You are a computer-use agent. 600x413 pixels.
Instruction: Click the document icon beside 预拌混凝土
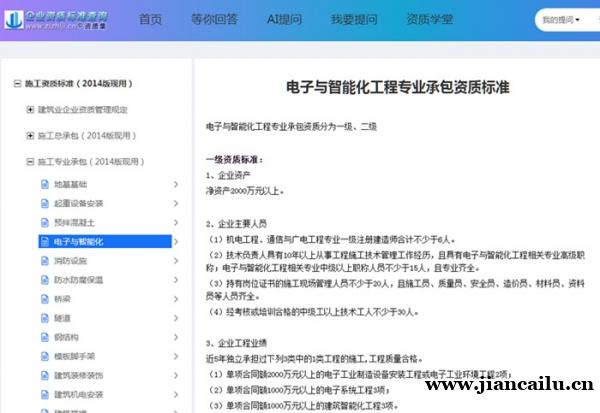click(45, 222)
